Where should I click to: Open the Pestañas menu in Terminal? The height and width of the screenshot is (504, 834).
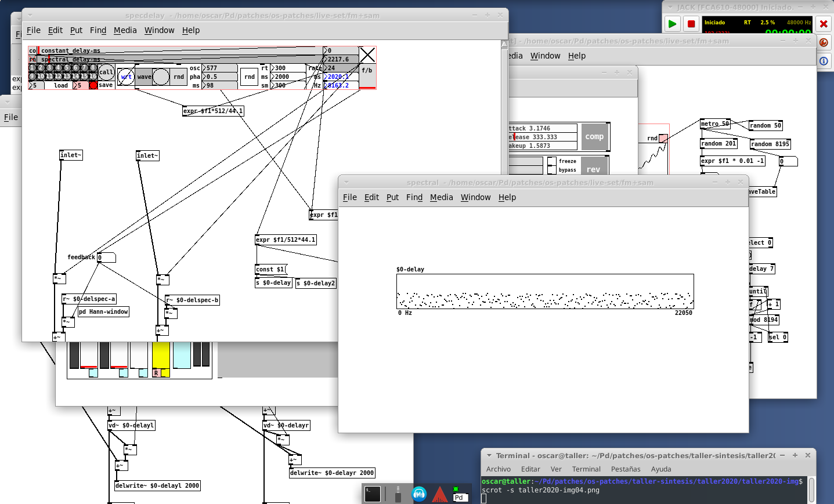(x=625, y=469)
